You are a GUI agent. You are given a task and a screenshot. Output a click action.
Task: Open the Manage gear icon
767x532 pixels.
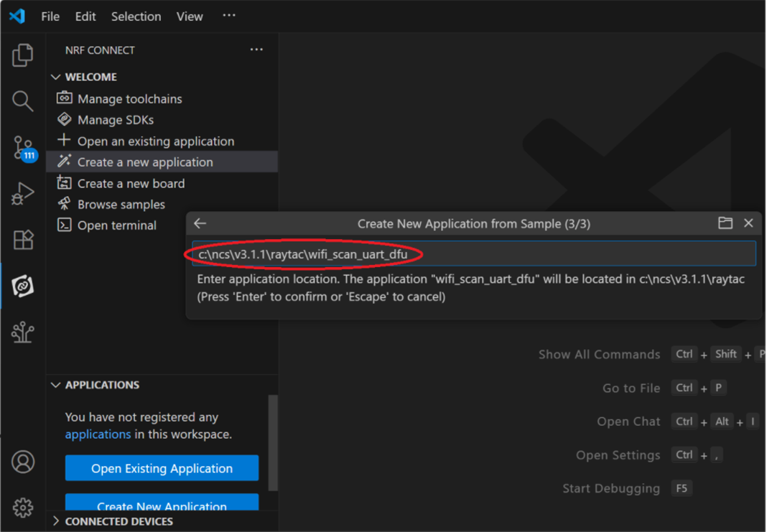(23, 508)
